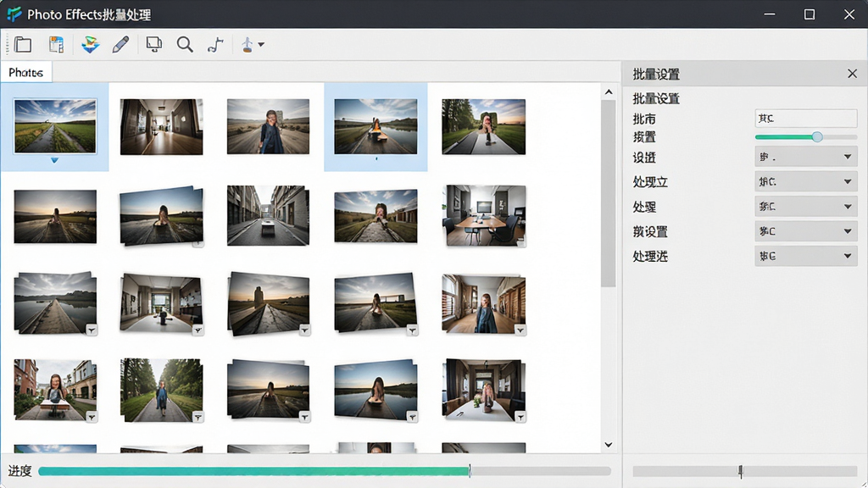The height and width of the screenshot is (488, 868).
Task: Click the monitor screen toolbar icon
Action: (x=154, y=44)
